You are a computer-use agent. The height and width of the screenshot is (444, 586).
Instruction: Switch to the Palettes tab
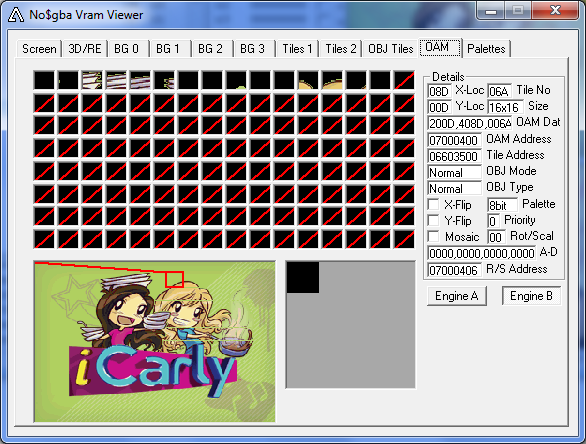[486, 49]
